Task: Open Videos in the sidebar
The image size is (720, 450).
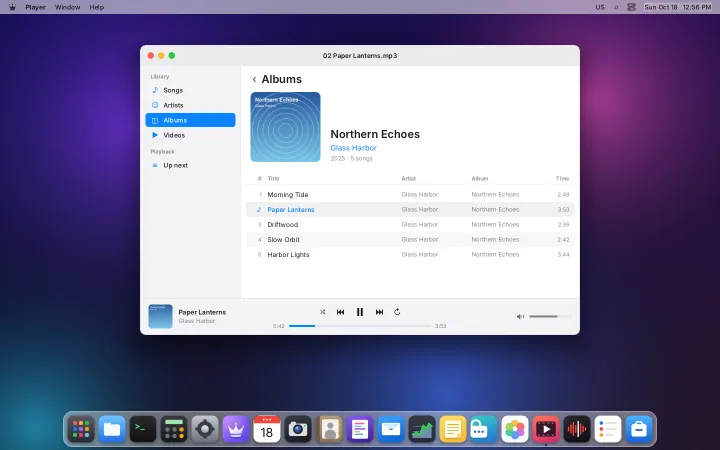Action: point(190,135)
